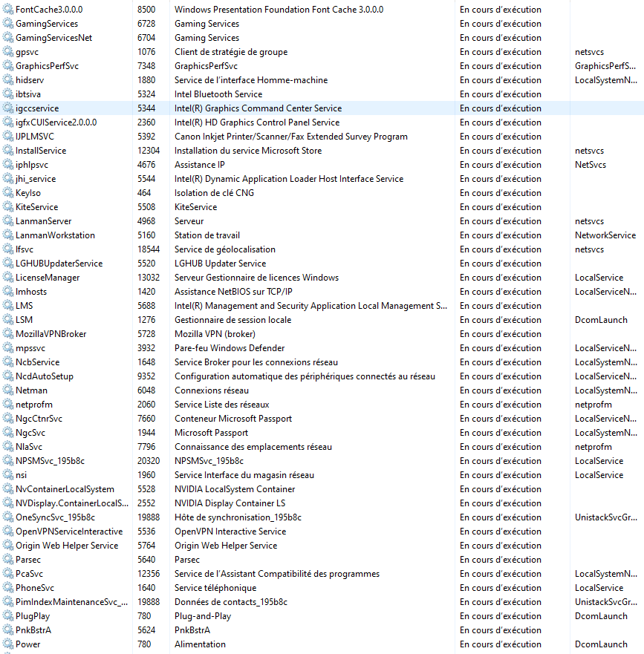The width and height of the screenshot is (644, 654).
Task: Click the gear icon beside FontCache3.0.0.0
Action: pos(8,10)
